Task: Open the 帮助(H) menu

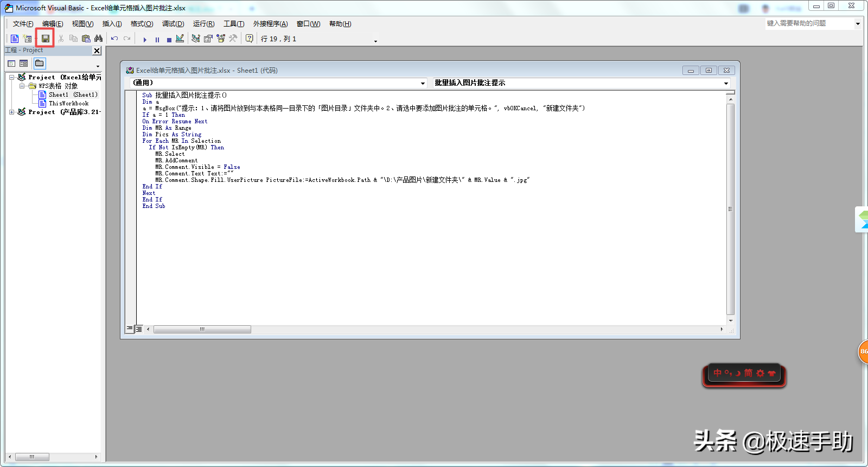Action: click(x=340, y=24)
